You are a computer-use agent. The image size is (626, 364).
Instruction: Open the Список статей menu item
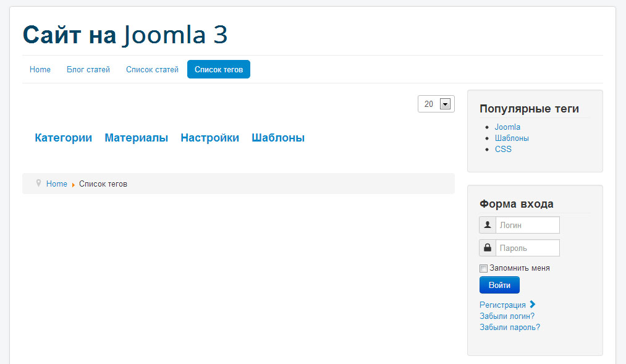pos(152,69)
